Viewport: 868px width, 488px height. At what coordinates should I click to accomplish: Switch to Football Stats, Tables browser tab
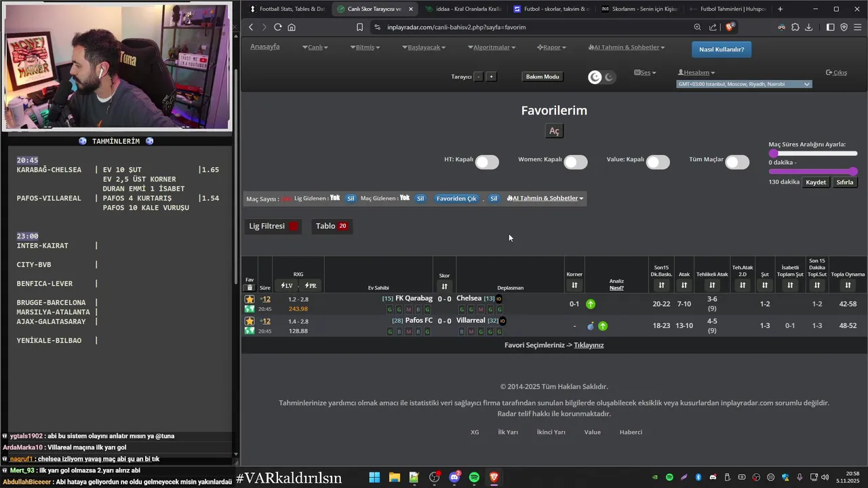[x=288, y=9]
